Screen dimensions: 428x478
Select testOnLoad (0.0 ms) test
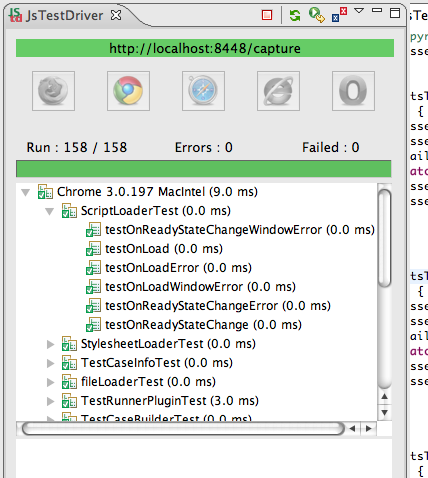coord(164,249)
